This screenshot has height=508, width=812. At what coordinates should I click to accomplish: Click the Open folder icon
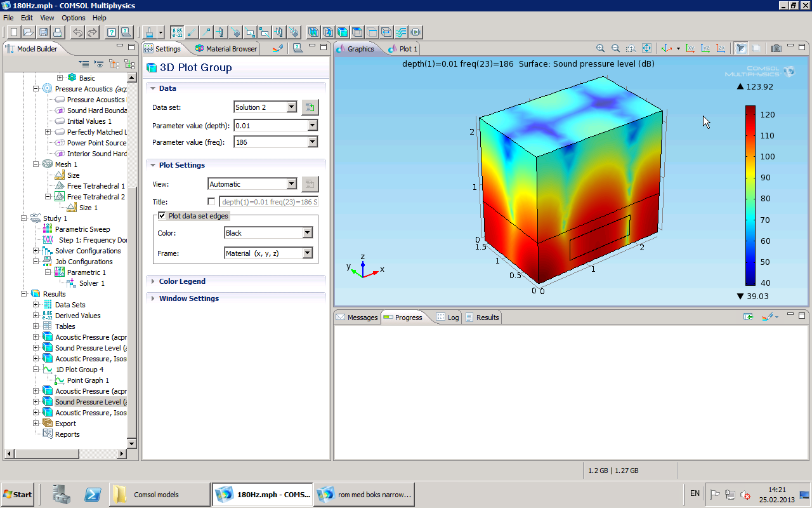click(29, 32)
